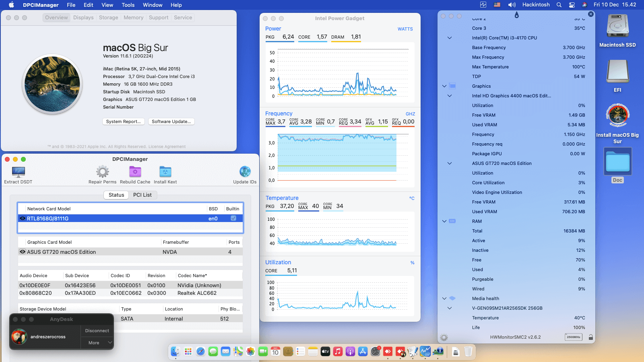This screenshot has height=362, width=644.
Task: Click Intel Power Gadget icon in Dock
Action: tap(425, 352)
